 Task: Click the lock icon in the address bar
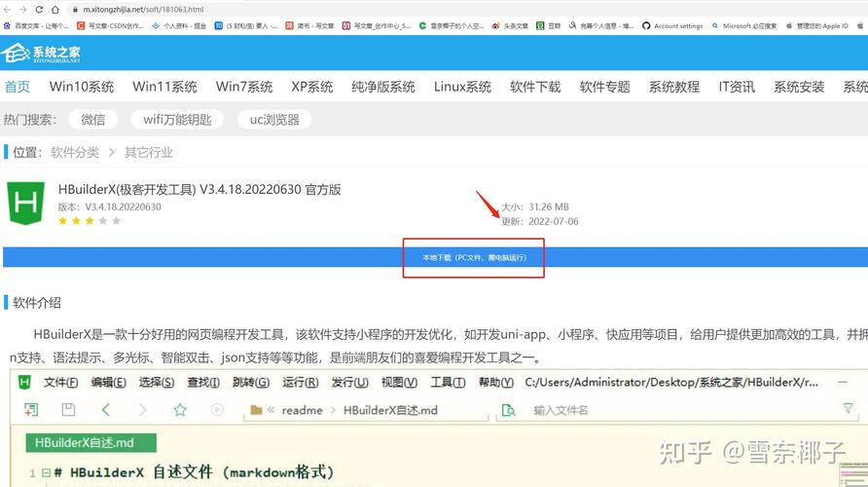75,10
